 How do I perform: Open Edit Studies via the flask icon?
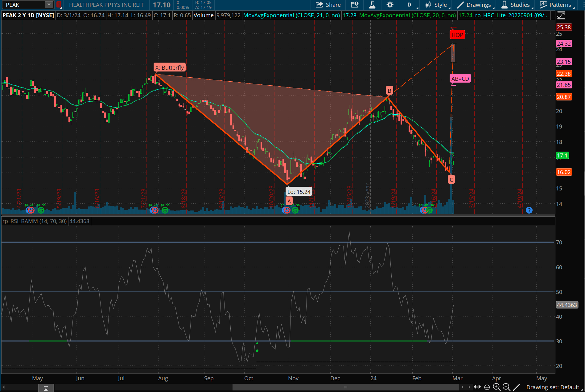point(372,5)
